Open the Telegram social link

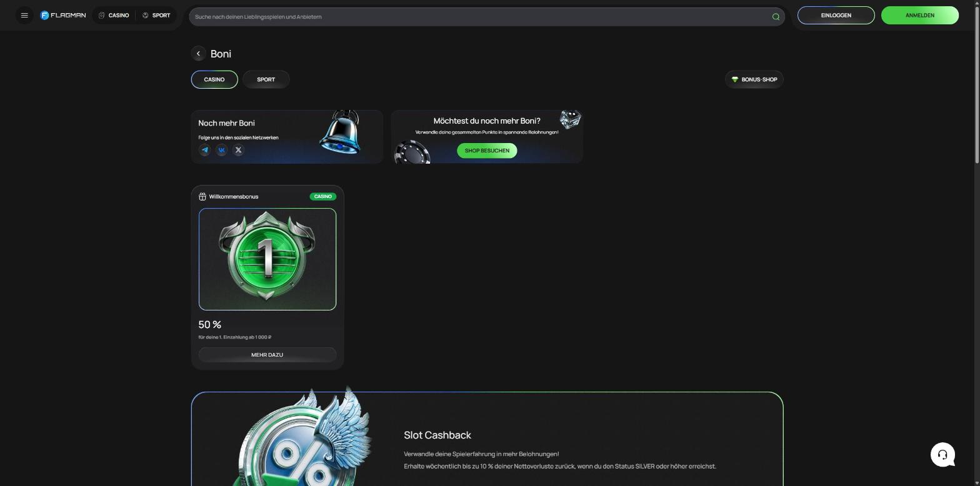204,150
